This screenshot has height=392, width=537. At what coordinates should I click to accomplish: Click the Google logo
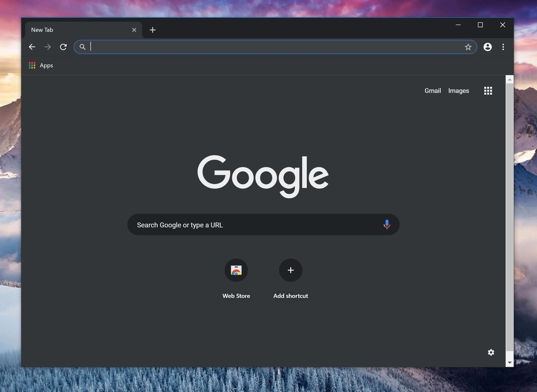point(263,176)
